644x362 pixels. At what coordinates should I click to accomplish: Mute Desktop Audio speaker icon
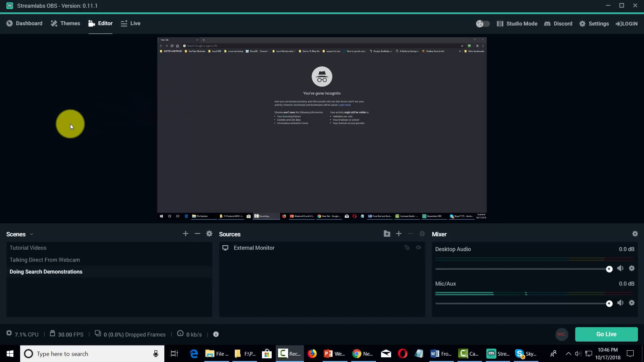[620, 268]
